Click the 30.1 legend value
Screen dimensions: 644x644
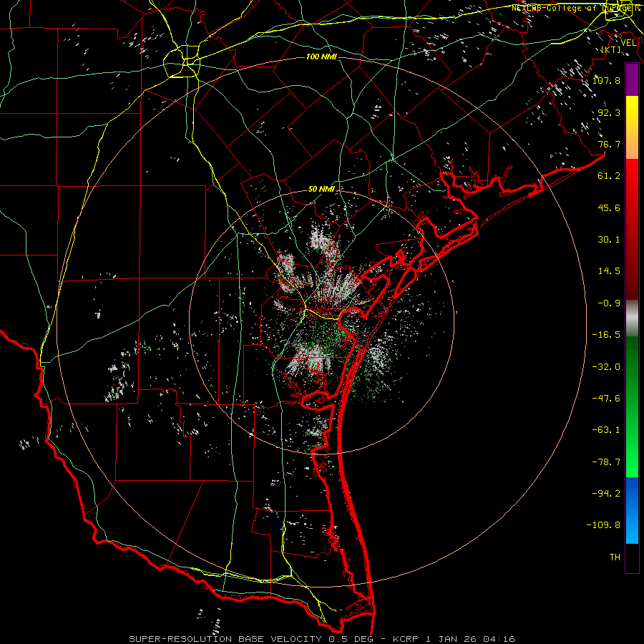609,240
